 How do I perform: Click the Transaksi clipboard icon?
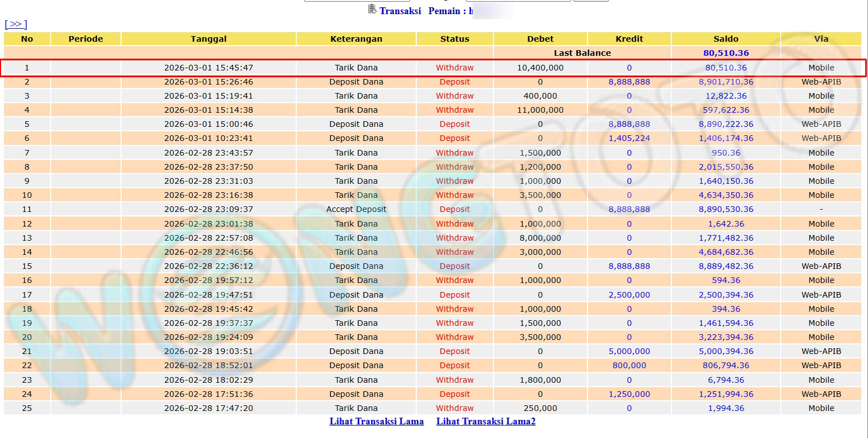click(372, 9)
